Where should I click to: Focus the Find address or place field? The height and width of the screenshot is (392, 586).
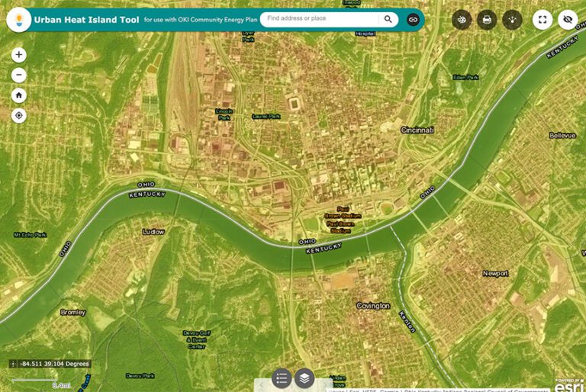[320, 20]
